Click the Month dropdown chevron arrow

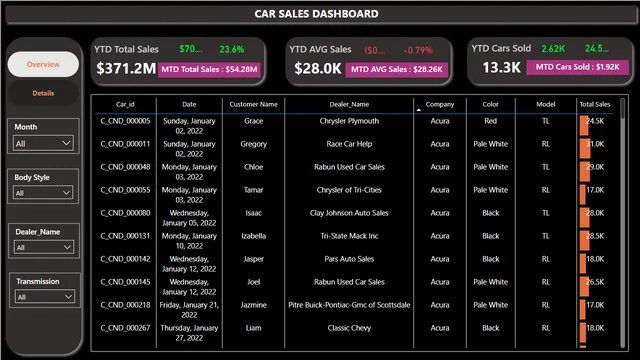66,143
